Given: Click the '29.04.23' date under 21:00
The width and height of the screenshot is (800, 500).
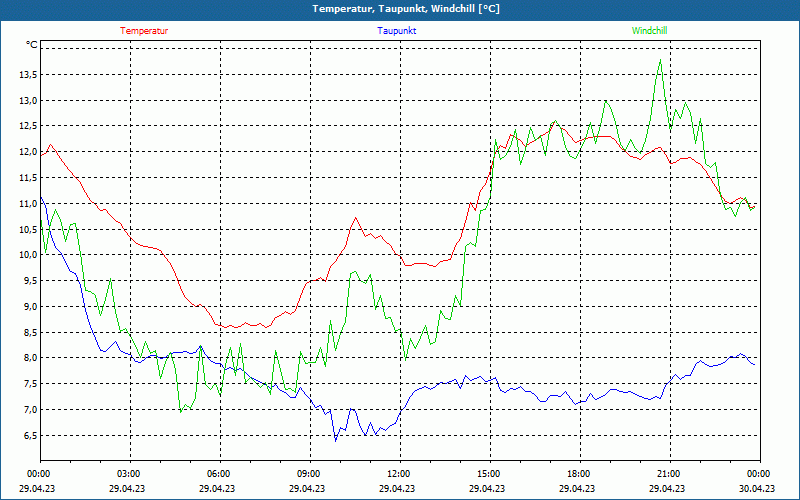Looking at the screenshot, I should [668, 488].
